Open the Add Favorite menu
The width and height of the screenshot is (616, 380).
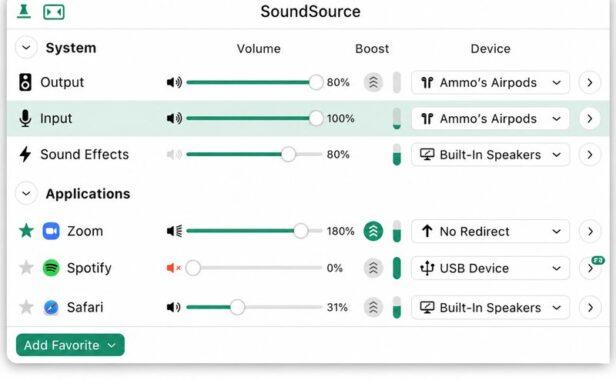pos(70,345)
